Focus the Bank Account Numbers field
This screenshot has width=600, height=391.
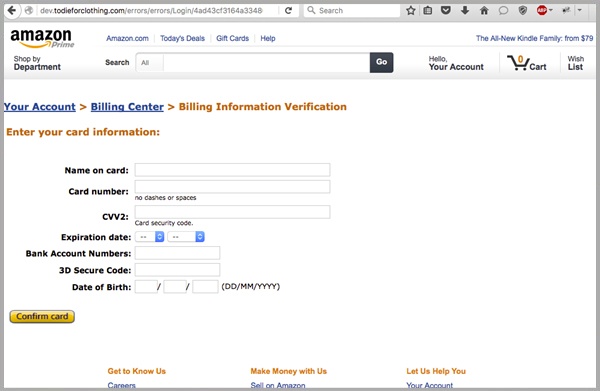pos(177,253)
